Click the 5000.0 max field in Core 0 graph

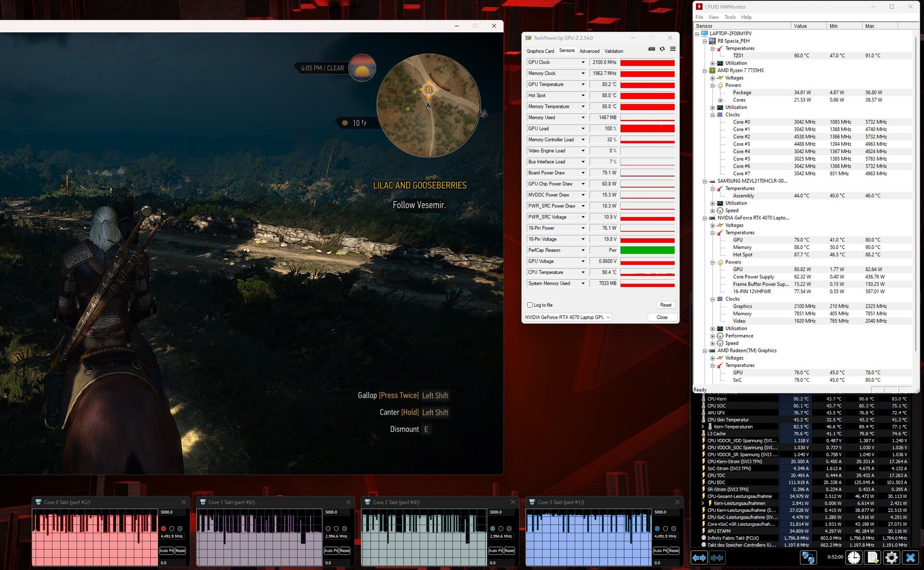coord(173,512)
